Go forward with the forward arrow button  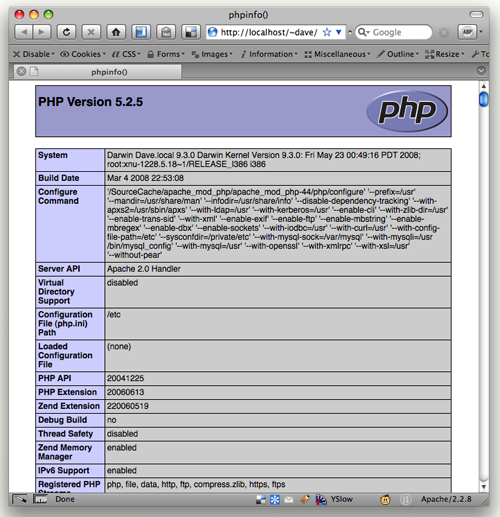pyautogui.click(x=42, y=32)
